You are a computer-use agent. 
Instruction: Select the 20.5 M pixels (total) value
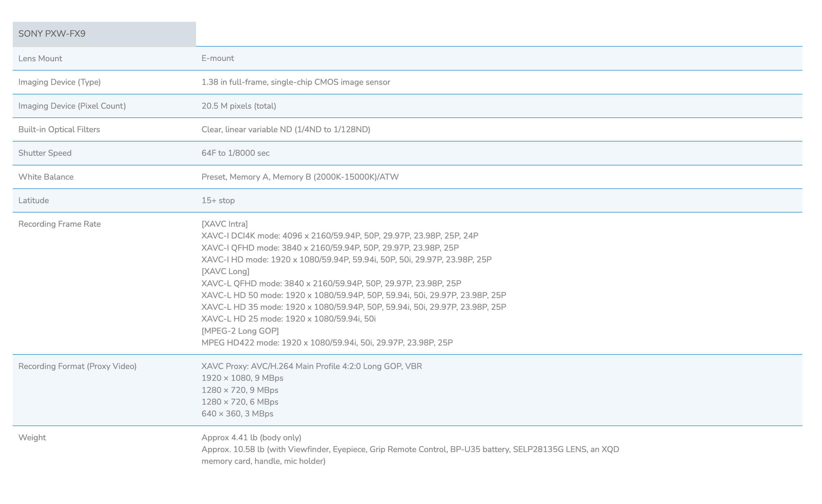pyautogui.click(x=239, y=106)
